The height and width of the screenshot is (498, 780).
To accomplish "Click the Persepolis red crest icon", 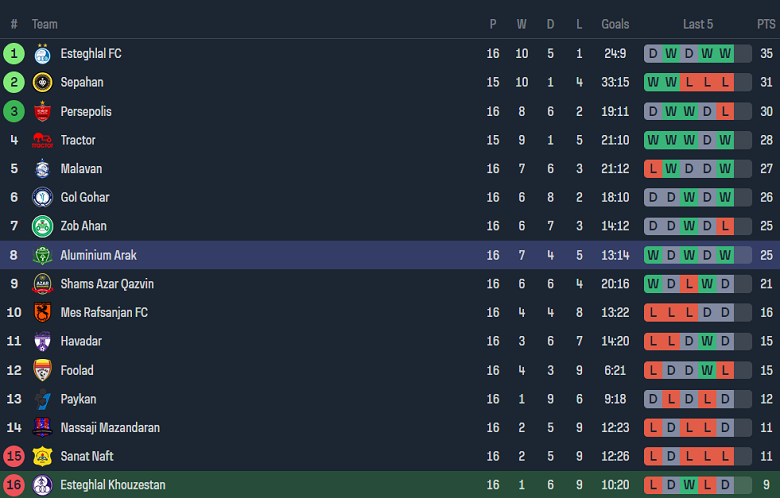I will 42,111.
